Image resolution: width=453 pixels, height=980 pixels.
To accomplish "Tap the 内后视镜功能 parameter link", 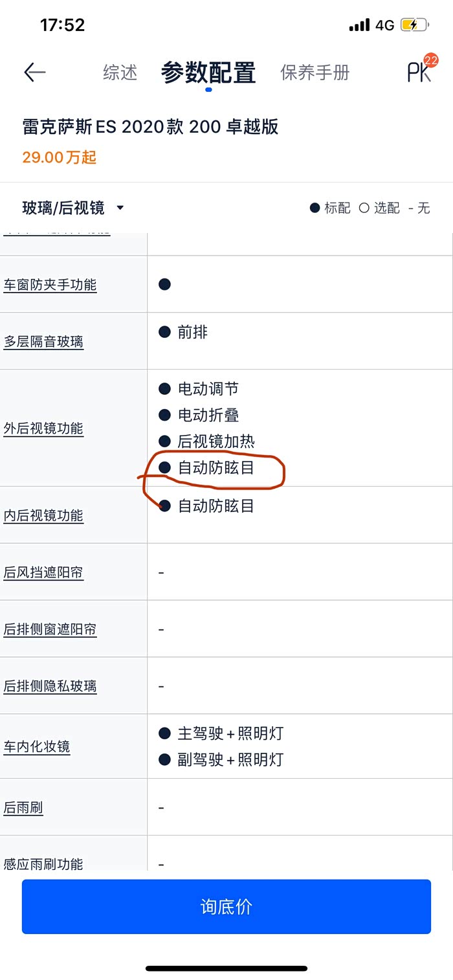I will 43,516.
